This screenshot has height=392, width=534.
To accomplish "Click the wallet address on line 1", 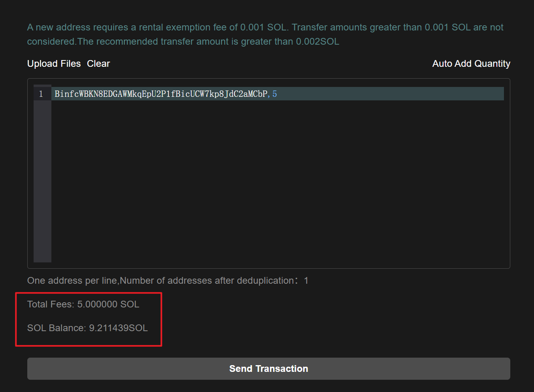I will [161, 94].
